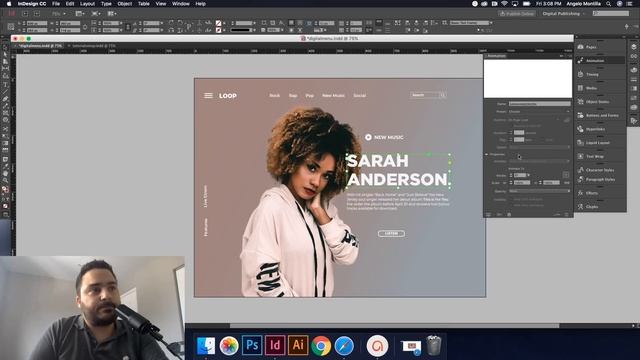
Task: Open the Hyperlinks panel
Action: tap(600, 129)
